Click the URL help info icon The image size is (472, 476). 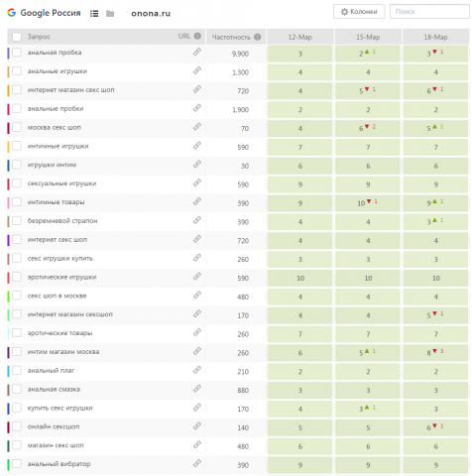click(197, 36)
